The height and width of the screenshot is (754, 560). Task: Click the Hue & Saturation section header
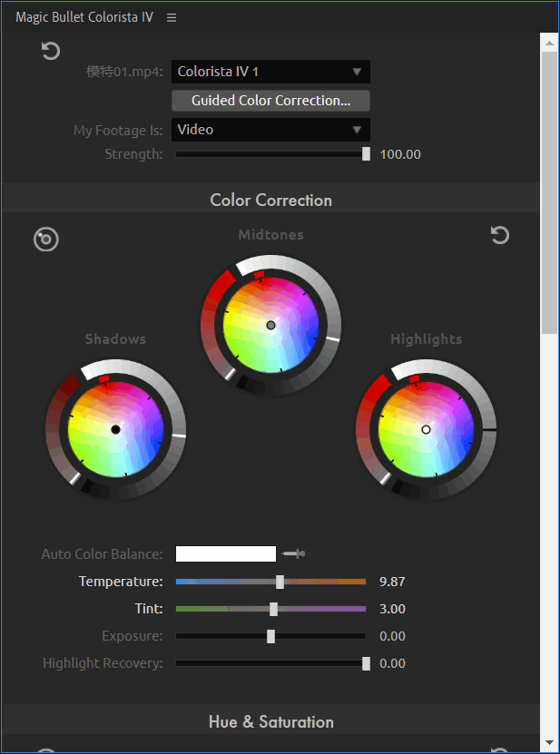(270, 721)
